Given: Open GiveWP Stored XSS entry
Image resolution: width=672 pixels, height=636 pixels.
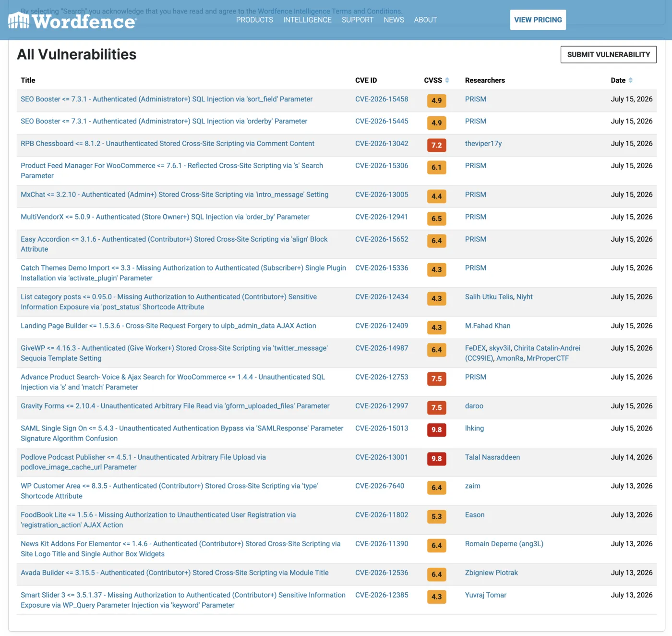Looking at the screenshot, I should tap(174, 353).
